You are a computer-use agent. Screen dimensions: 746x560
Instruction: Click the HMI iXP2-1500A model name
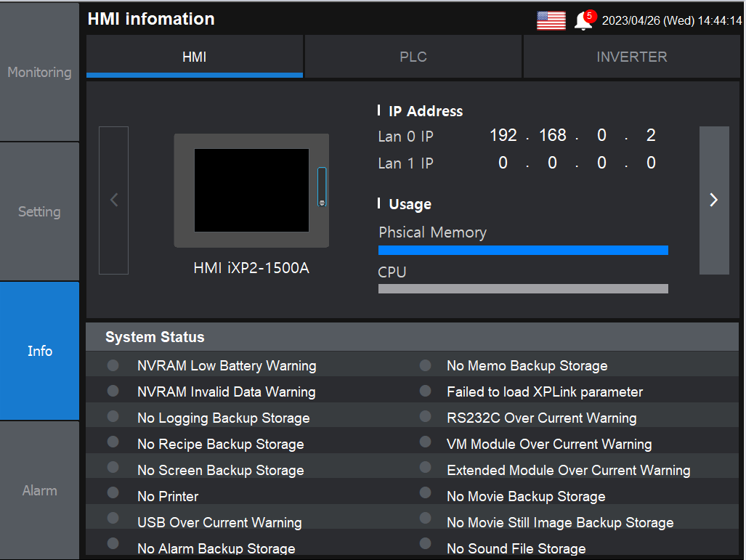[251, 268]
